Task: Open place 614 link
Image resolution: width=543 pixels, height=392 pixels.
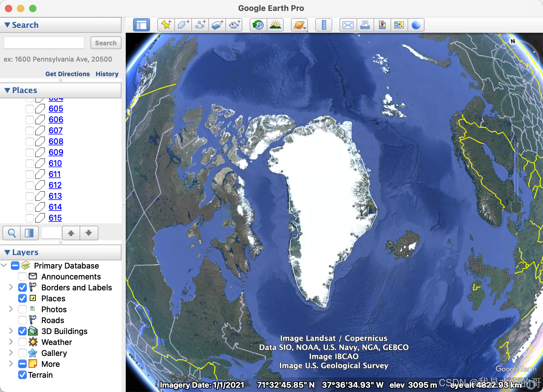Action: click(55, 207)
